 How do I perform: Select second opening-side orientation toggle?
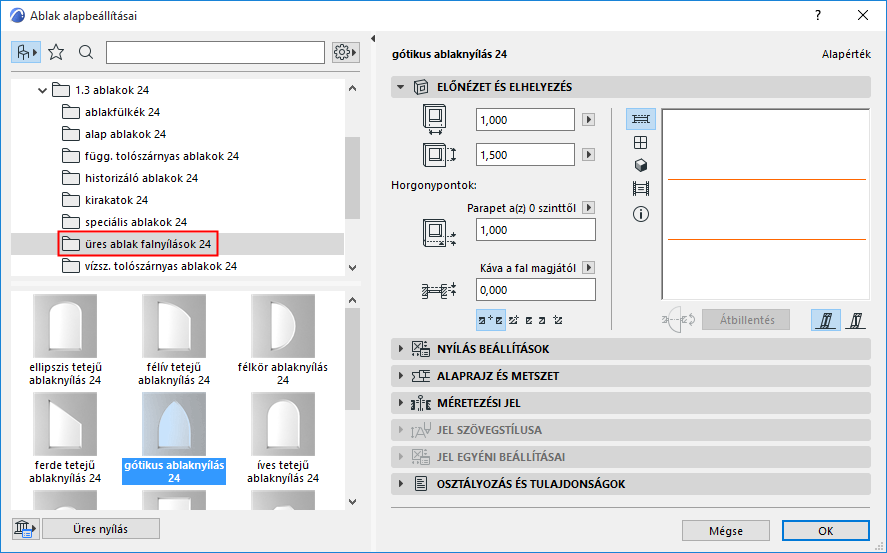point(856,320)
